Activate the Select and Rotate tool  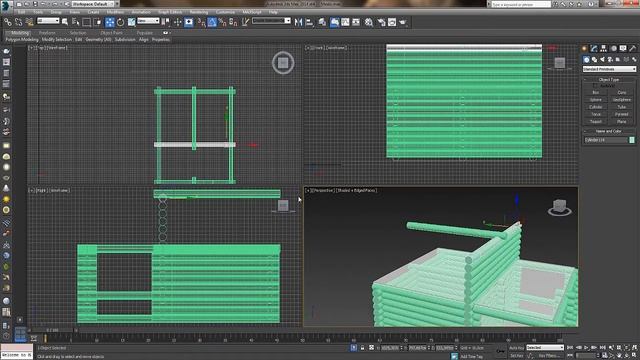(120, 22)
